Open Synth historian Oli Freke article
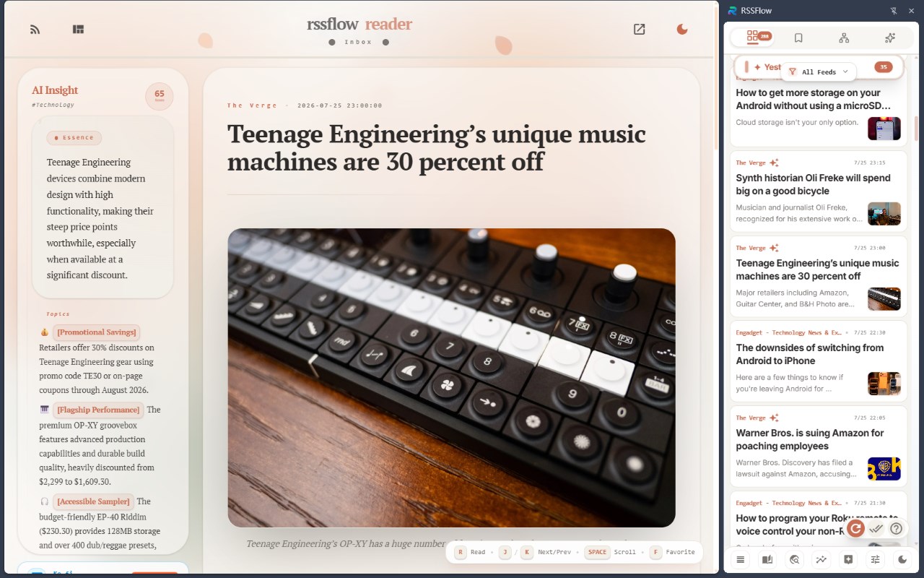The height and width of the screenshot is (578, 924). (819, 190)
